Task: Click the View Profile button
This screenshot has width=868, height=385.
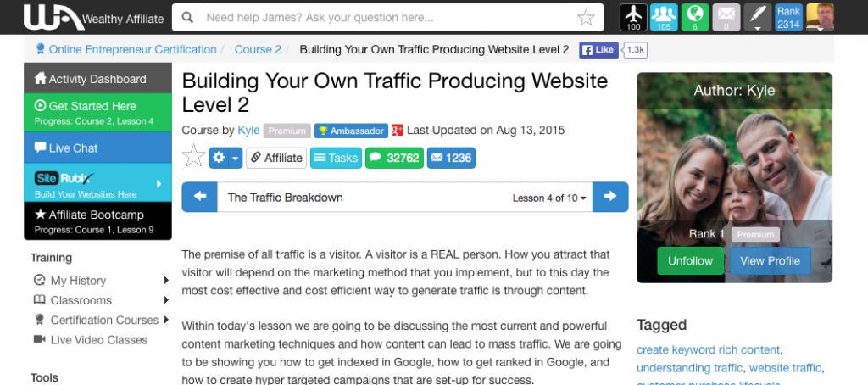Action: (770, 261)
